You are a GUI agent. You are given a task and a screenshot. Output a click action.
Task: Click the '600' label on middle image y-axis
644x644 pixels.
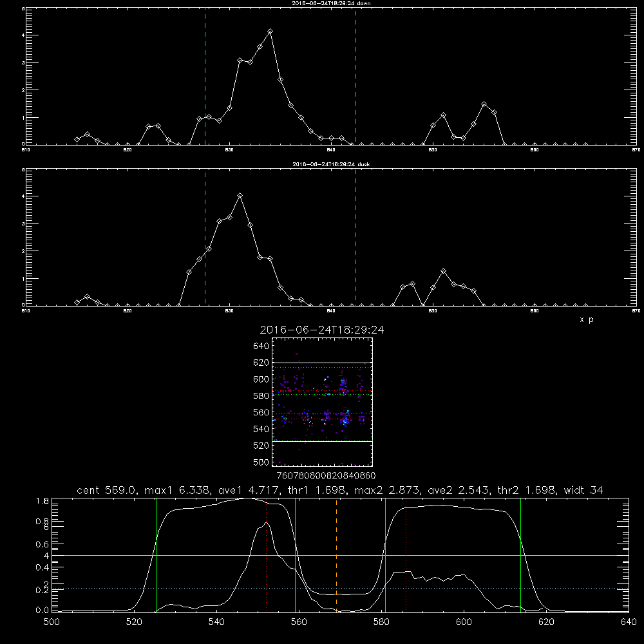pos(261,379)
